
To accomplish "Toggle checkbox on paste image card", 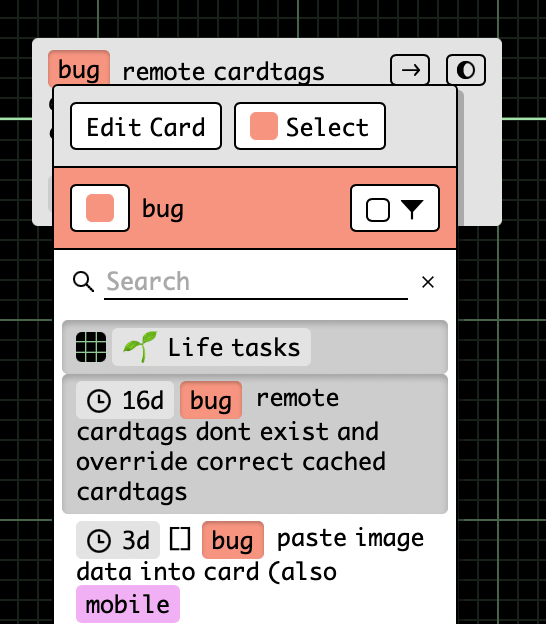I will [180, 539].
